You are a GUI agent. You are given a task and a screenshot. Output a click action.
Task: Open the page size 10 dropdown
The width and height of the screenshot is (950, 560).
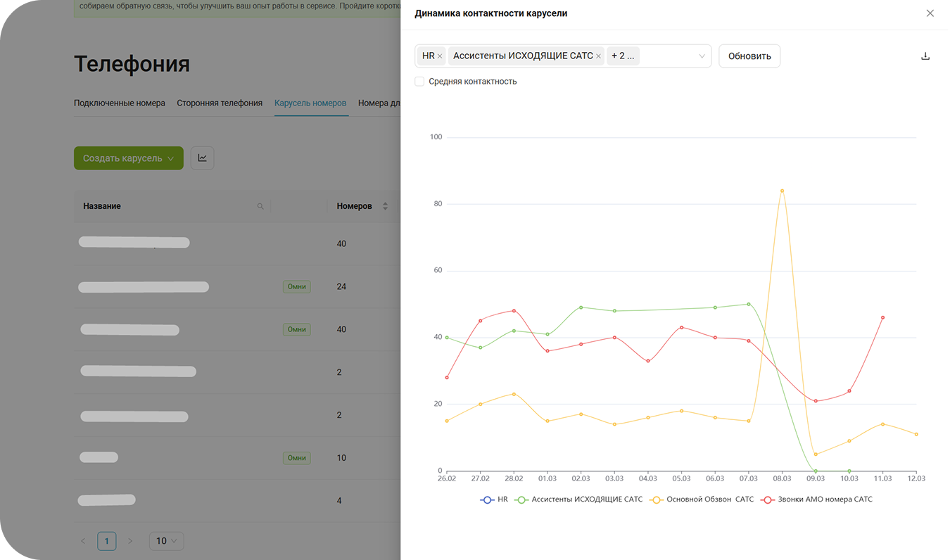pyautogui.click(x=167, y=541)
